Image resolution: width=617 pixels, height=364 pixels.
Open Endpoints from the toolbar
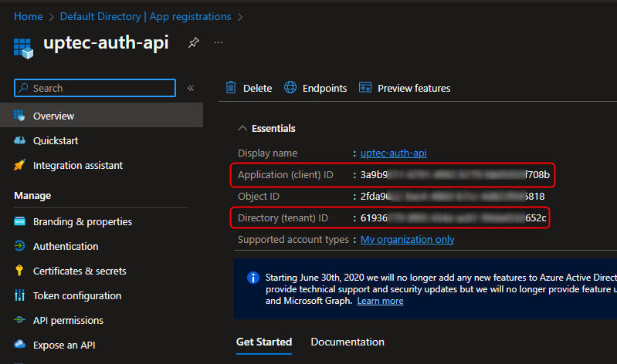point(316,88)
